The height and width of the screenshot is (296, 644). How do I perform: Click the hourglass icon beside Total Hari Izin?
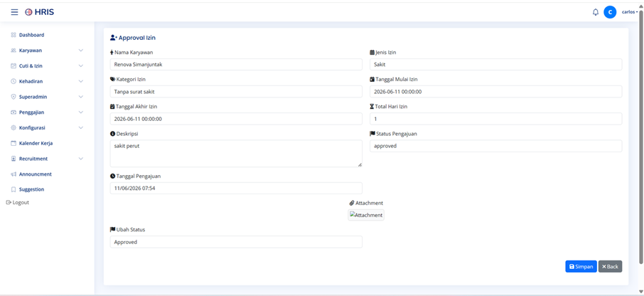(372, 107)
